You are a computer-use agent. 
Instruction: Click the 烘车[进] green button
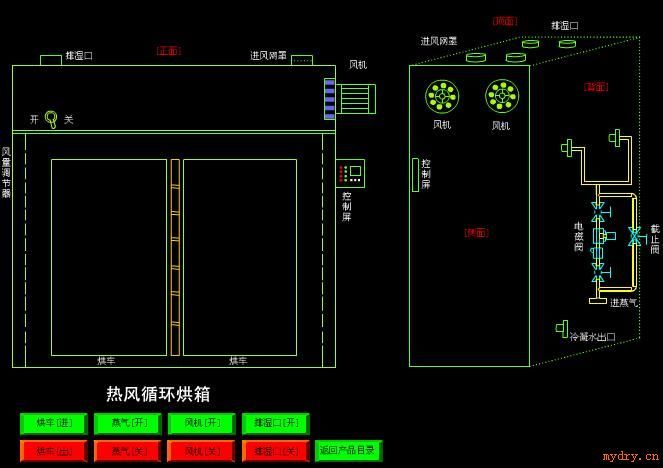tap(54, 423)
